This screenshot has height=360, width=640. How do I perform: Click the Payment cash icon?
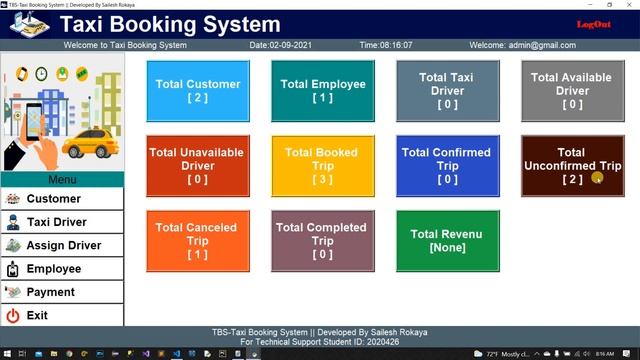[13, 292]
